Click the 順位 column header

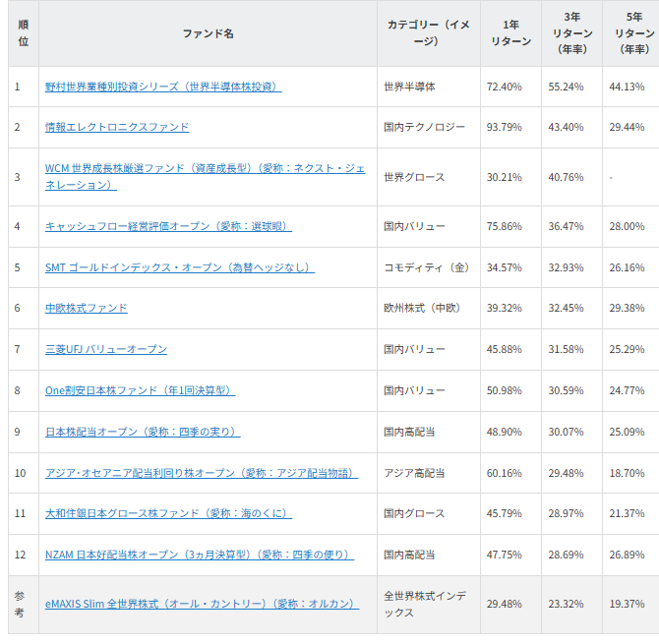pos(24,33)
